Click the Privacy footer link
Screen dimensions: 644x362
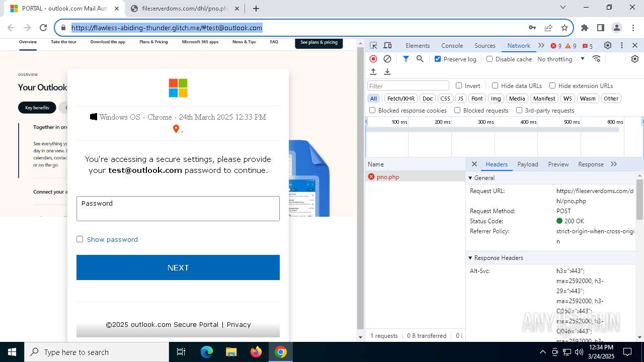(x=238, y=324)
